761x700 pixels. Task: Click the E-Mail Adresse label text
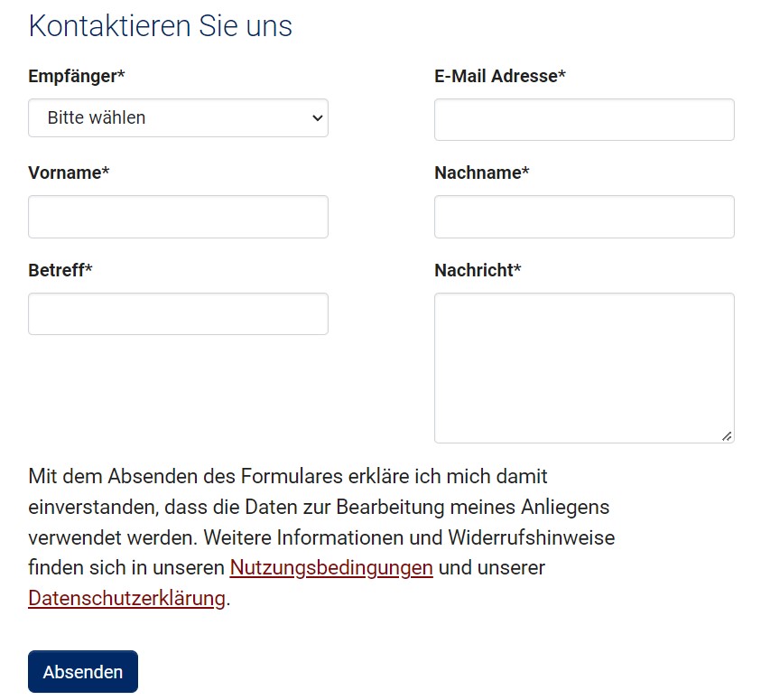coord(500,76)
